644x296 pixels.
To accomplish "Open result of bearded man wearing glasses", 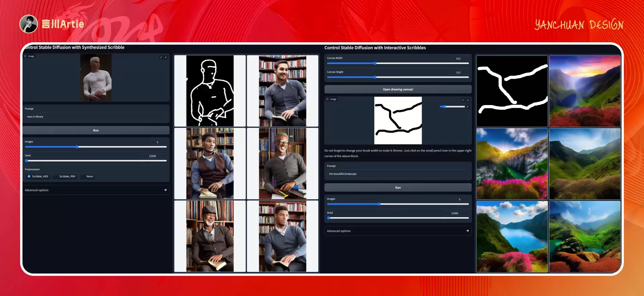I will coord(282,163).
